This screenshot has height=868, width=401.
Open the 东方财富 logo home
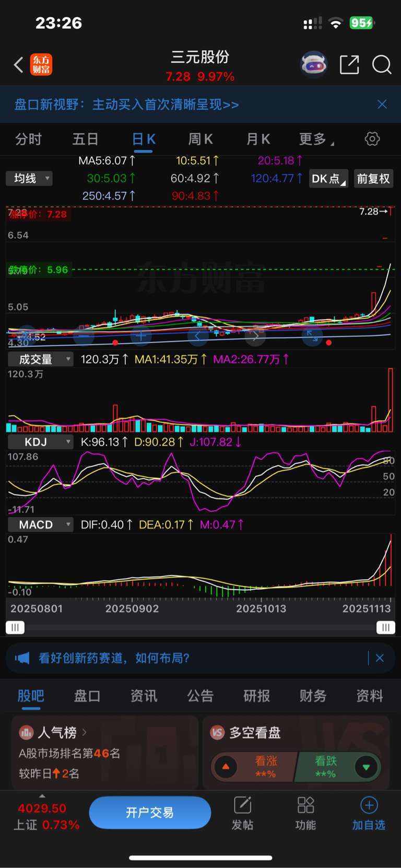[41, 65]
